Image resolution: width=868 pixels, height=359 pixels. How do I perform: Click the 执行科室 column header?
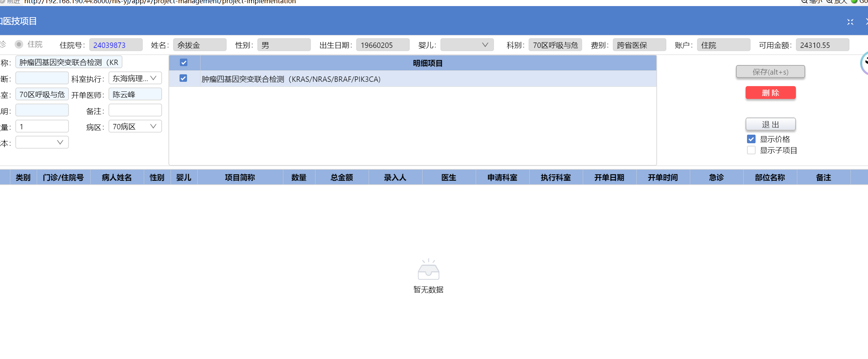[x=556, y=178]
